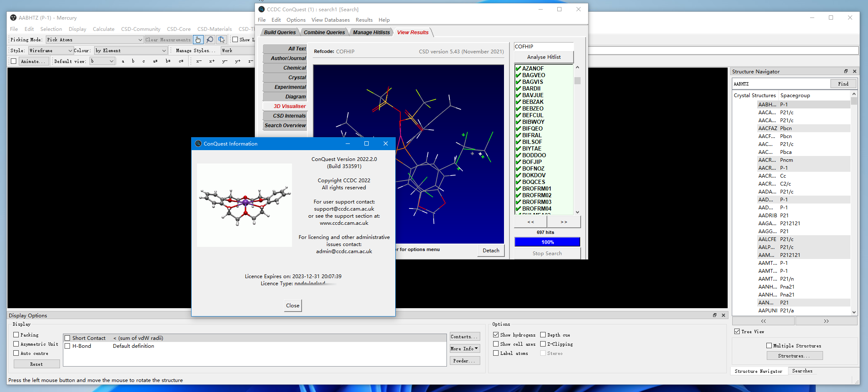Uncheck the Tree View option
The width and height of the screenshot is (868, 392).
click(x=737, y=332)
